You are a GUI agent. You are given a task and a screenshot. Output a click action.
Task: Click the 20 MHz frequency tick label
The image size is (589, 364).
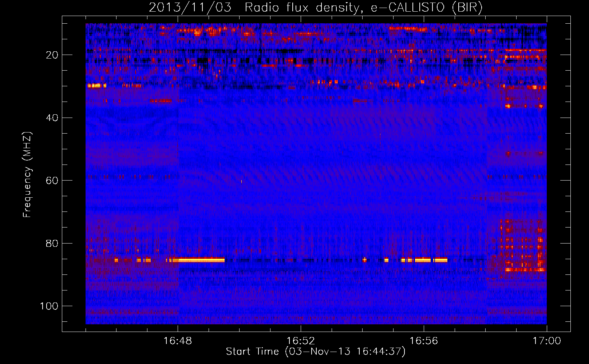point(52,55)
